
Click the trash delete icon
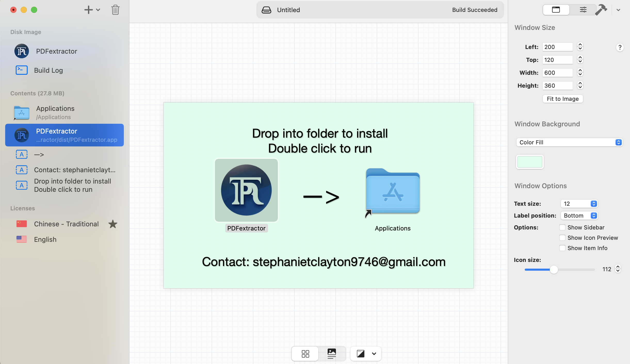point(115,10)
